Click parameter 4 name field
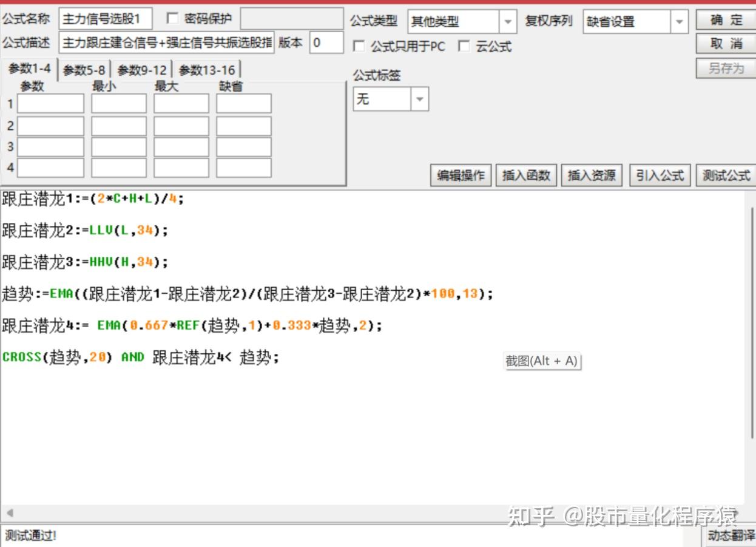This screenshot has width=756, height=547. [50, 167]
